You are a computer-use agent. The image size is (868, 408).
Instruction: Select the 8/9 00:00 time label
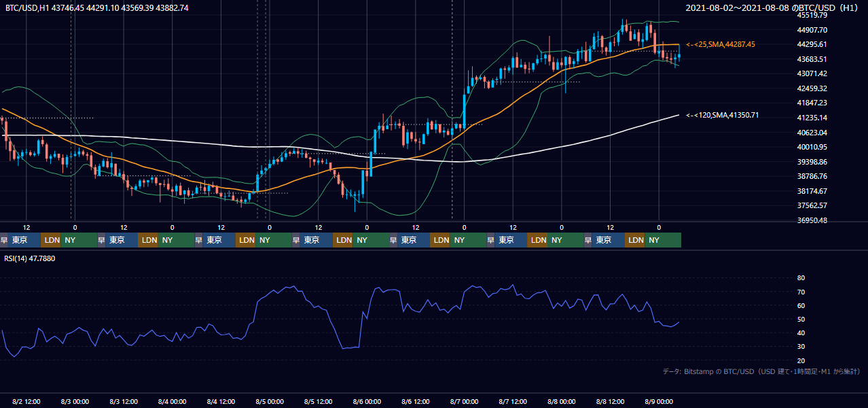click(x=659, y=402)
